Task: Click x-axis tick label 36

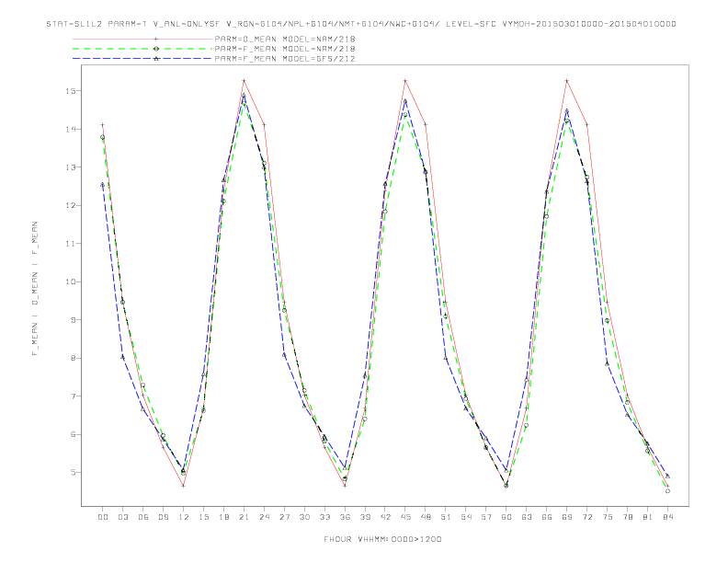Action: coord(345,517)
